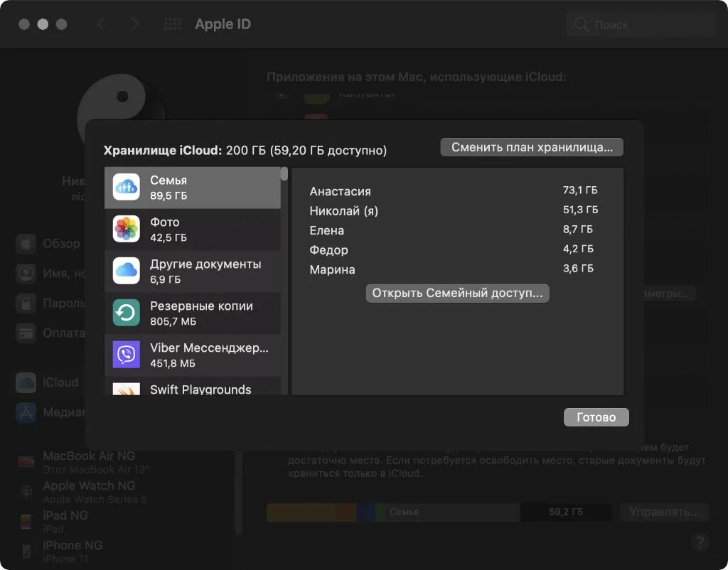Click the 805,7 МБ size label
The height and width of the screenshot is (570, 728).
[173, 321]
